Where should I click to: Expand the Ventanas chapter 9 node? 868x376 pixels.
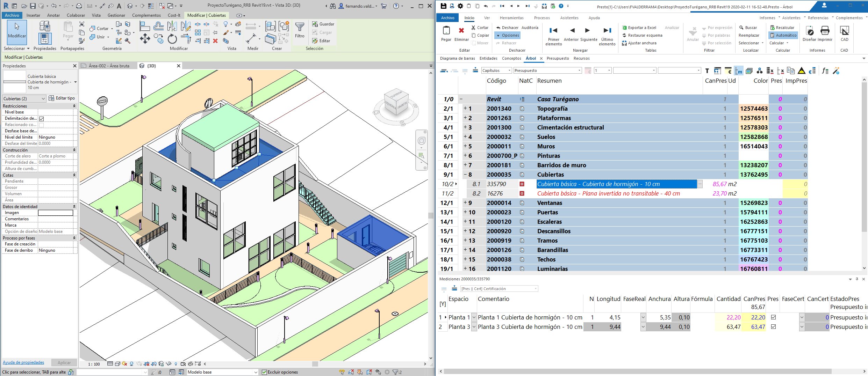465,203
